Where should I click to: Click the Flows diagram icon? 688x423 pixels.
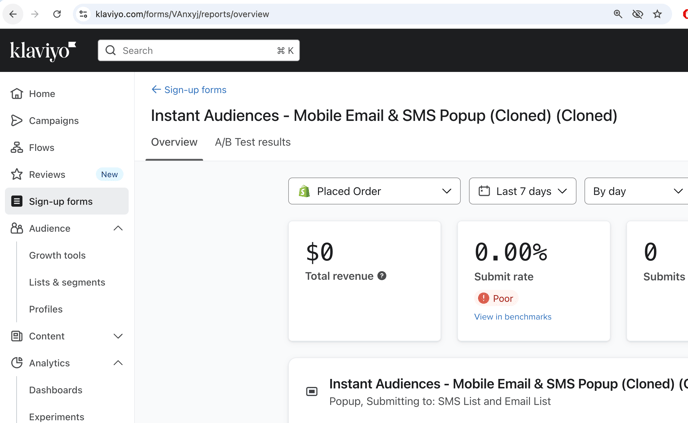point(17,147)
